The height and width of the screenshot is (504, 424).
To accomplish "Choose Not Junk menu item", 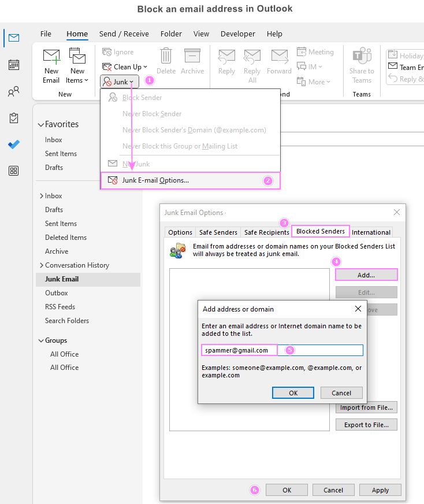I will [190, 164].
